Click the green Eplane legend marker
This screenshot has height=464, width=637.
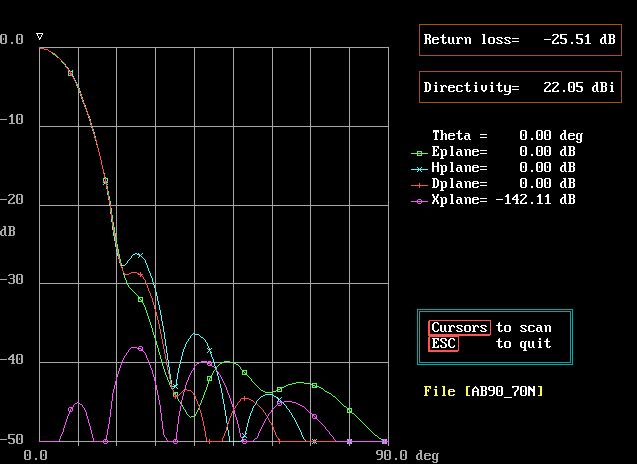click(419, 153)
